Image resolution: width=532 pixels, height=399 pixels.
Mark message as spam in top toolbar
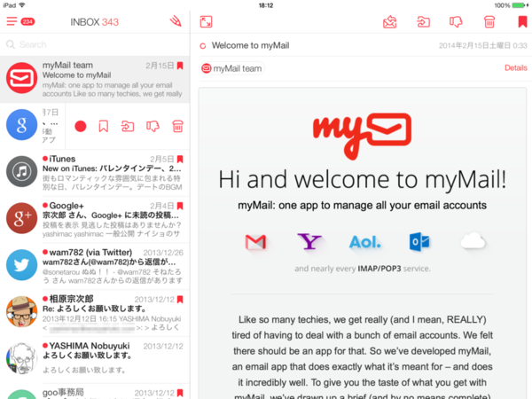pos(456,22)
